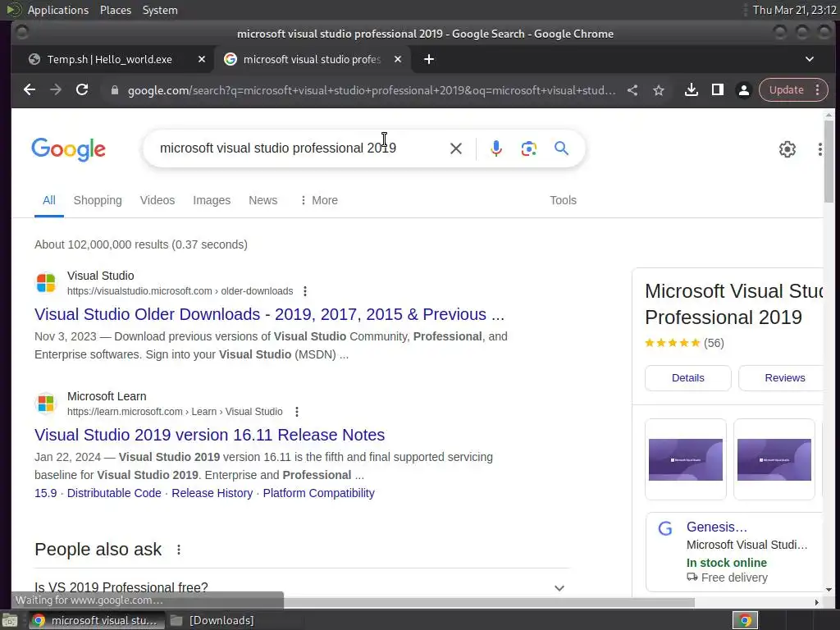Open Chrome downloads icon
The image size is (840, 630).
pos(691,90)
